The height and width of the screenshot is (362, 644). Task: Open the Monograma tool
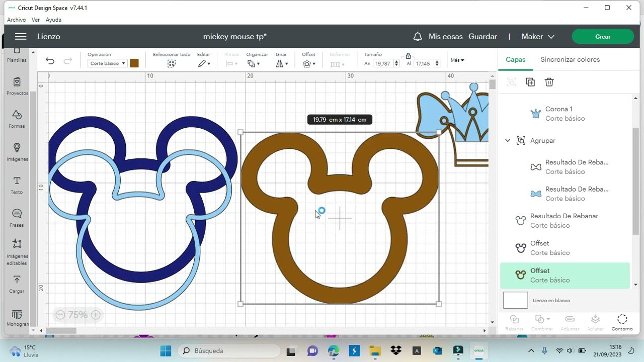click(17, 318)
